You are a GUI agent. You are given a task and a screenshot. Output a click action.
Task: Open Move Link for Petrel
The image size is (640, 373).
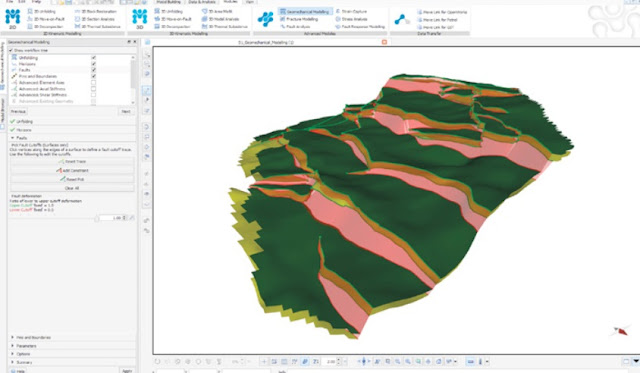pyautogui.click(x=437, y=19)
